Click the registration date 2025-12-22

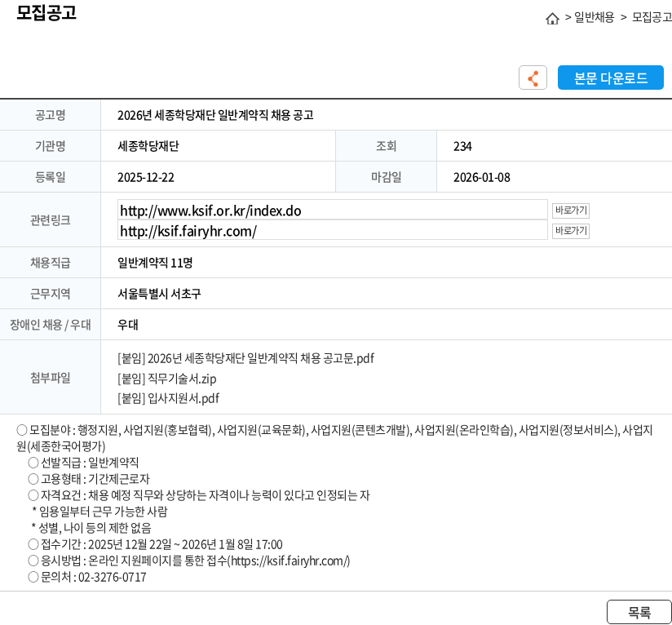click(x=146, y=178)
